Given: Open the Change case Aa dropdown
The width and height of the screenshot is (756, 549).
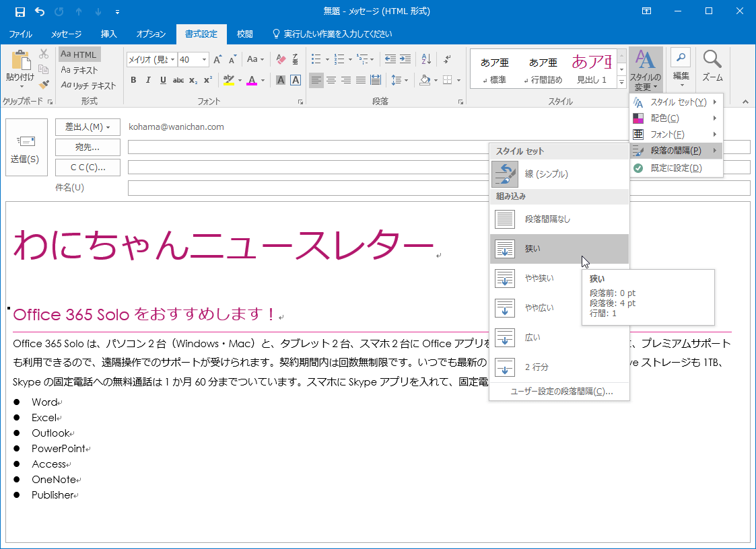Looking at the screenshot, I should click(255, 59).
